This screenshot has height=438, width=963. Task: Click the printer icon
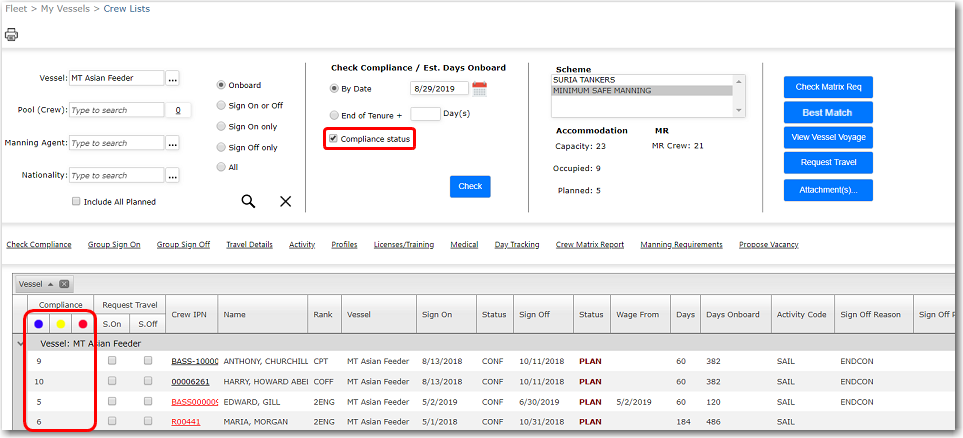(12, 34)
